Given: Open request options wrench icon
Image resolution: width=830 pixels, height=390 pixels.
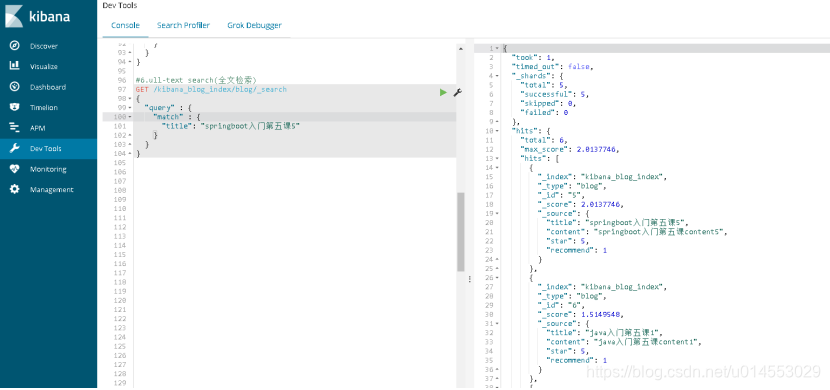Looking at the screenshot, I should tap(457, 93).
